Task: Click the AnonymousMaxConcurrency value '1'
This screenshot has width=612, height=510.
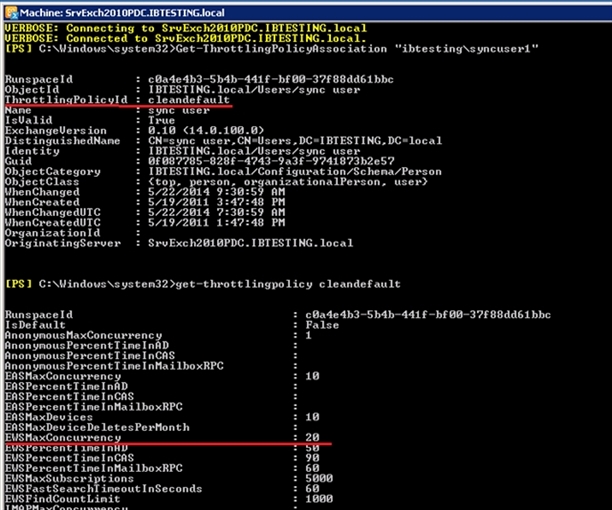Action: 309,335
